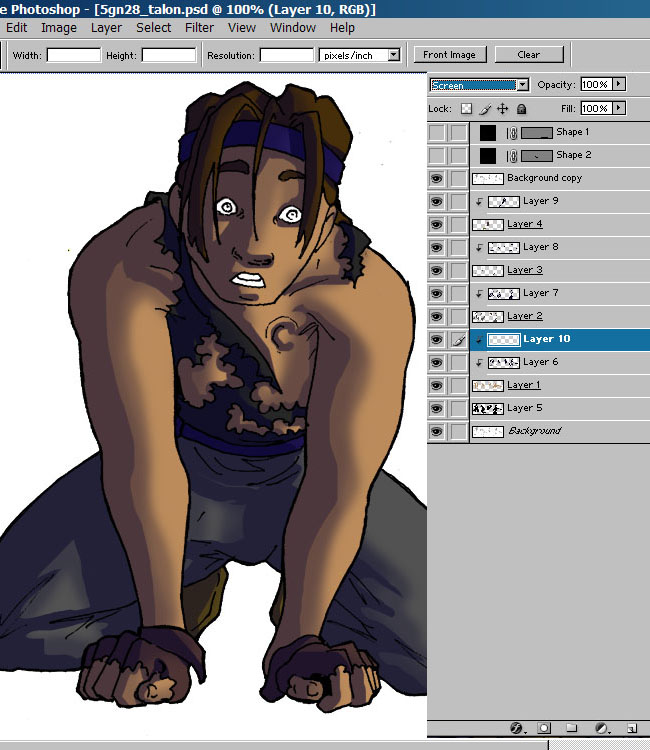Click Shape 2 black fill thumbnail
Viewport: 650px width, 750px height.
point(488,156)
